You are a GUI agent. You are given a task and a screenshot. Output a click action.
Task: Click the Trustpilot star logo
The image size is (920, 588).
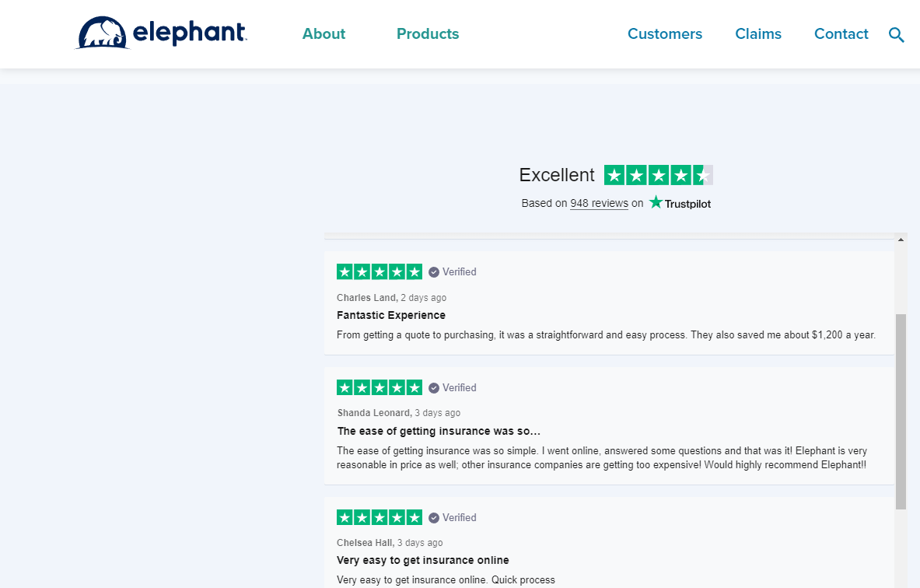(x=680, y=203)
